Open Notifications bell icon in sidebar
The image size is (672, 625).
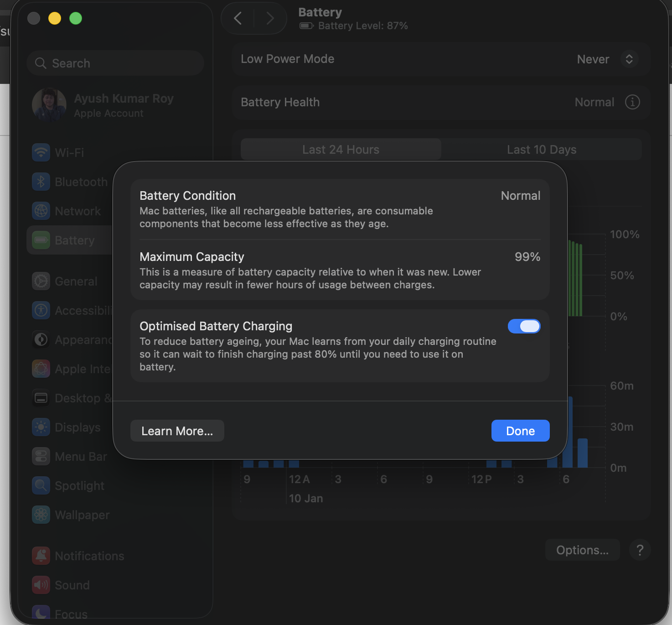click(41, 556)
